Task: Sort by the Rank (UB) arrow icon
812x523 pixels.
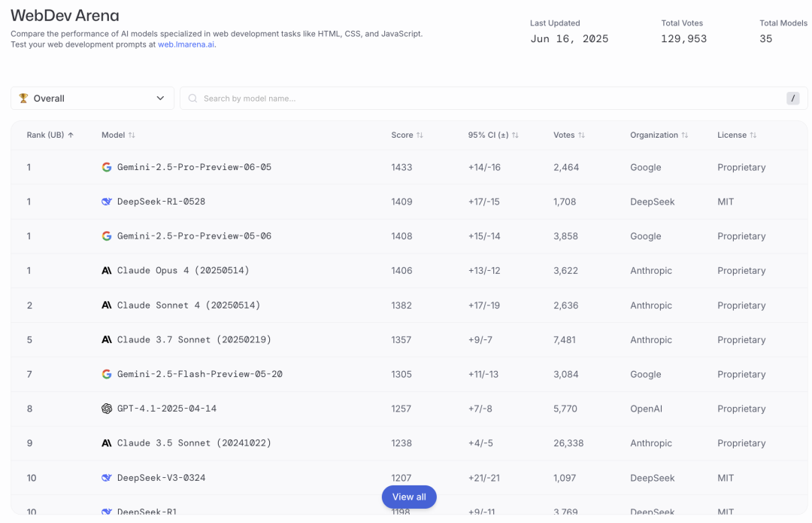Action: click(71, 135)
